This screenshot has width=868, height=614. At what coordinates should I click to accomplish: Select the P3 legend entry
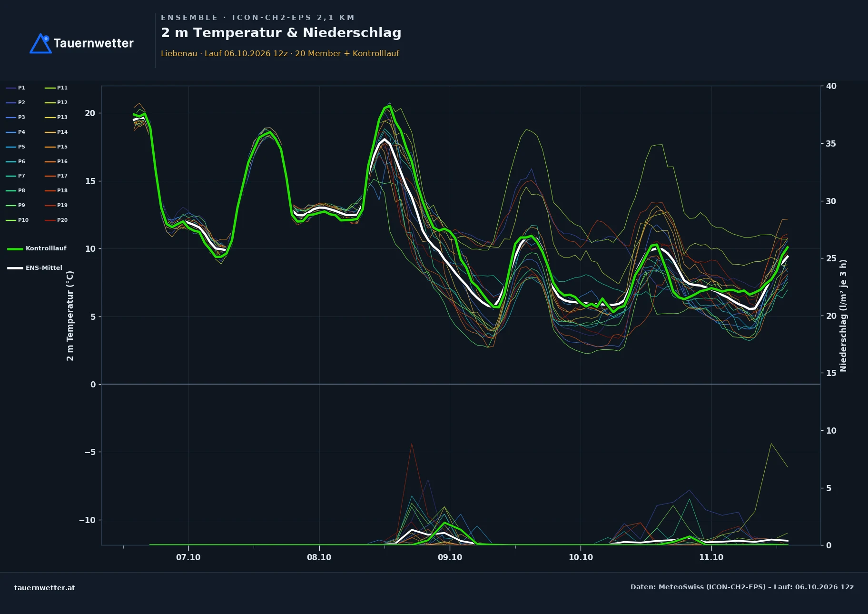pos(16,117)
